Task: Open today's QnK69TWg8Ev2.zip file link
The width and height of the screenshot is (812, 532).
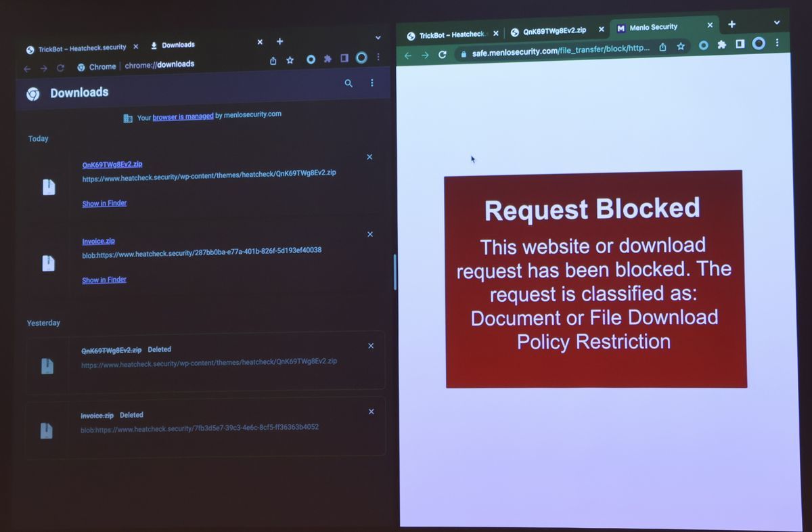Action: pyautogui.click(x=112, y=164)
